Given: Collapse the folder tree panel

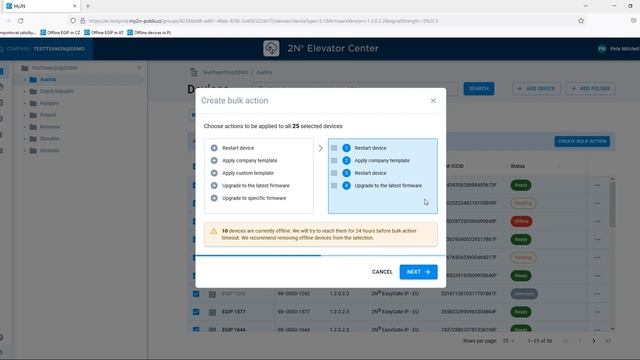Looking at the screenshot, I should point(140,68).
